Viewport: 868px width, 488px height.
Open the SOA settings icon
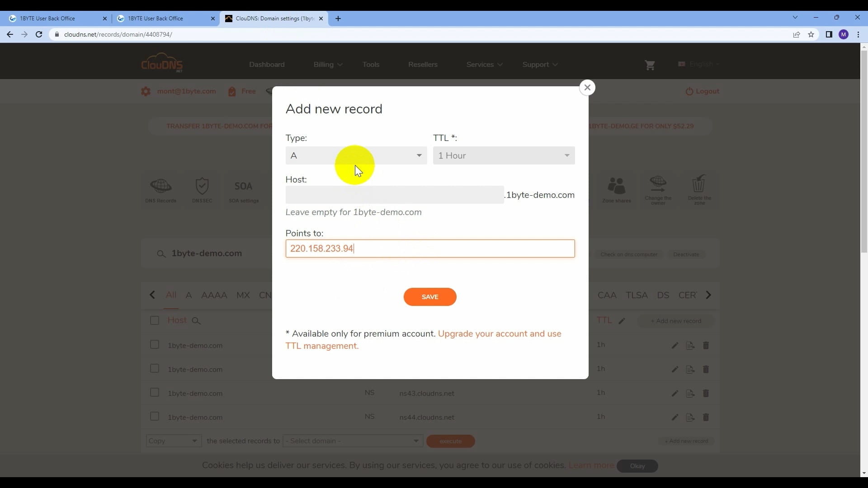243,190
